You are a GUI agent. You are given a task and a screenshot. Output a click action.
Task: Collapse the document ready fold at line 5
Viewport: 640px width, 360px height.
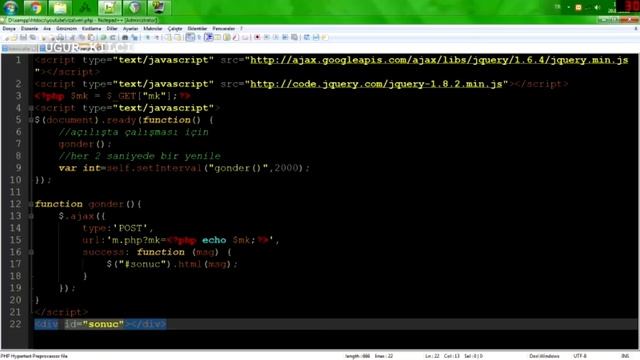coord(31,120)
